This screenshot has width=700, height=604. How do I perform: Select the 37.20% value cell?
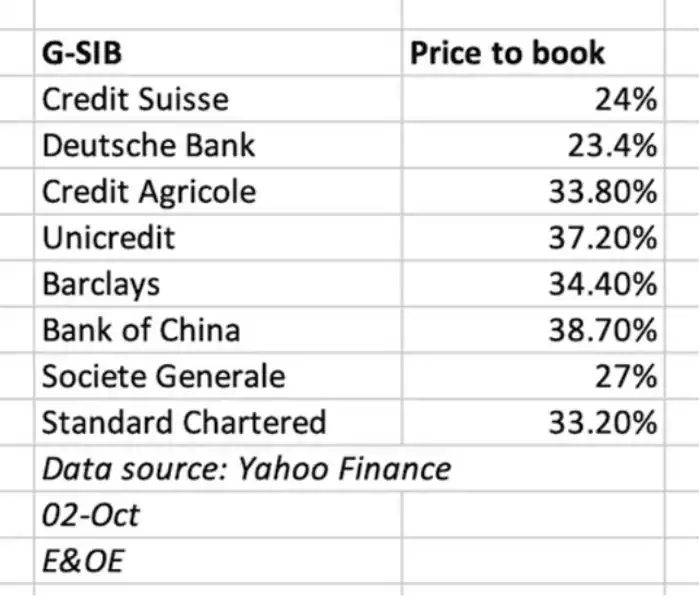(x=533, y=237)
